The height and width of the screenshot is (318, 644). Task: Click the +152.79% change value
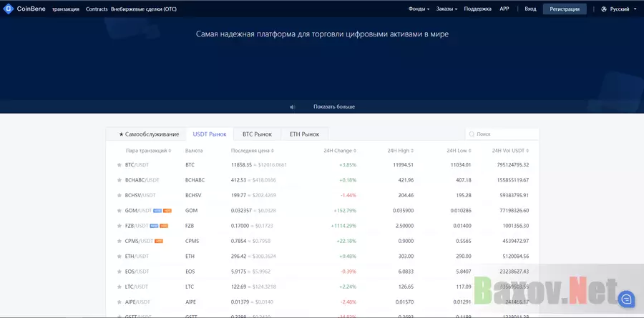click(x=345, y=211)
